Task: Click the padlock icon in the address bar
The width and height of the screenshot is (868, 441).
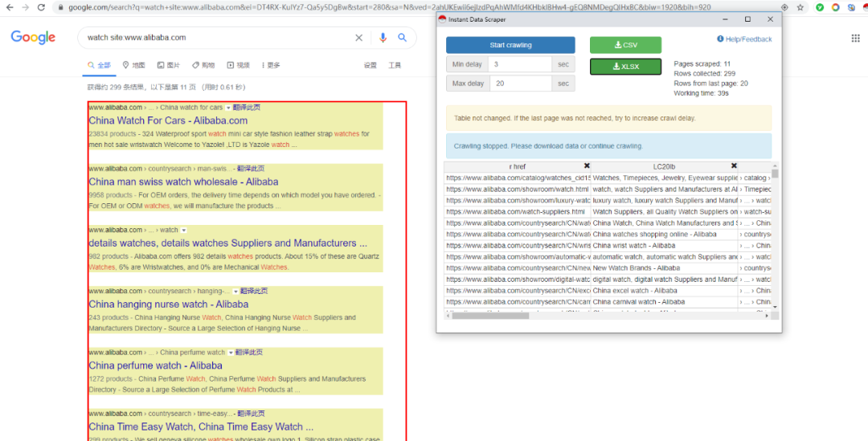Action: point(61,7)
